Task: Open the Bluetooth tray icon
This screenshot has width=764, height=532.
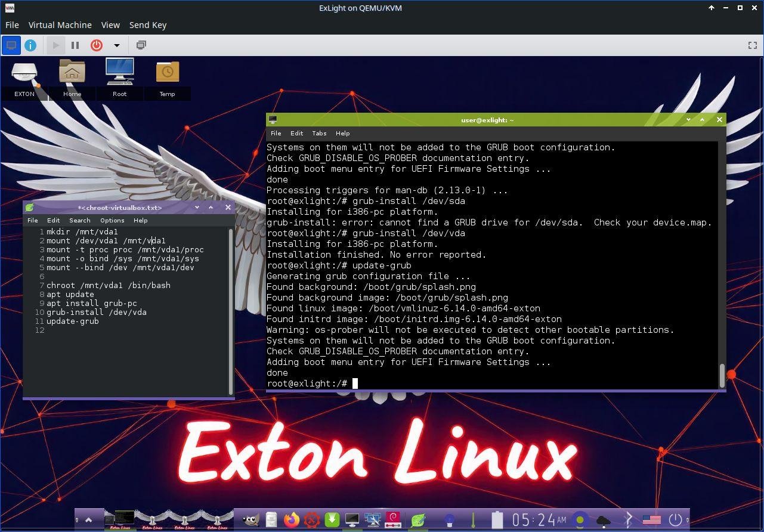Action: coord(628,520)
